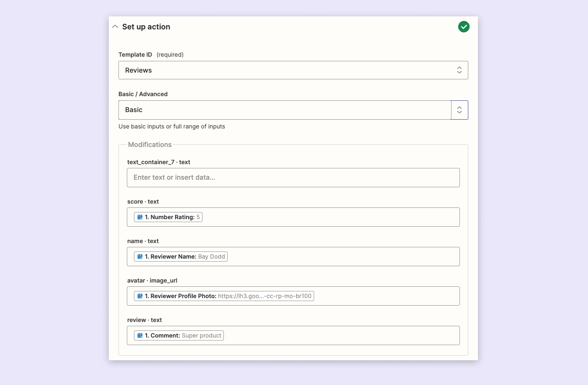
Task: Click the Set up action heading text
Action: point(146,26)
